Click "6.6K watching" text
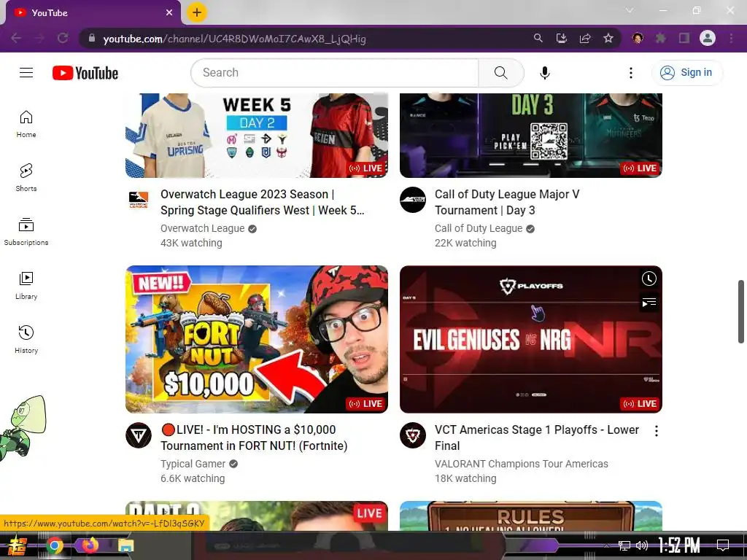 (x=193, y=478)
